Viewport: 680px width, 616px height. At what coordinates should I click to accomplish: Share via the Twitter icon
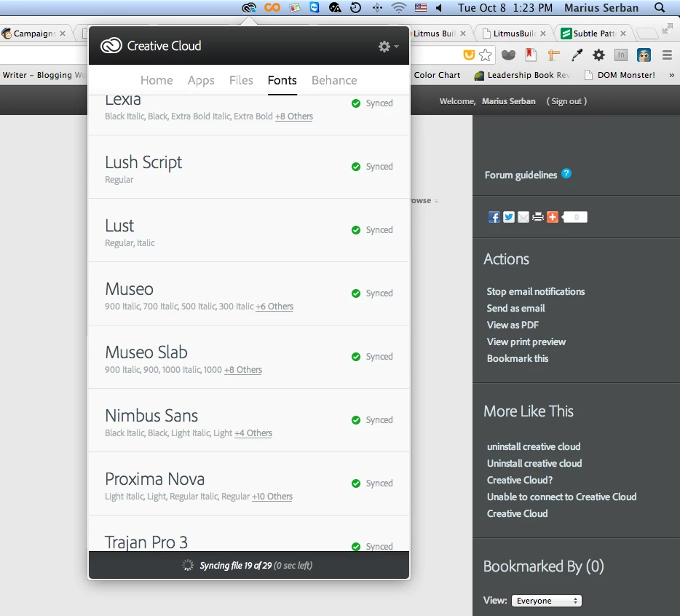pyautogui.click(x=509, y=217)
